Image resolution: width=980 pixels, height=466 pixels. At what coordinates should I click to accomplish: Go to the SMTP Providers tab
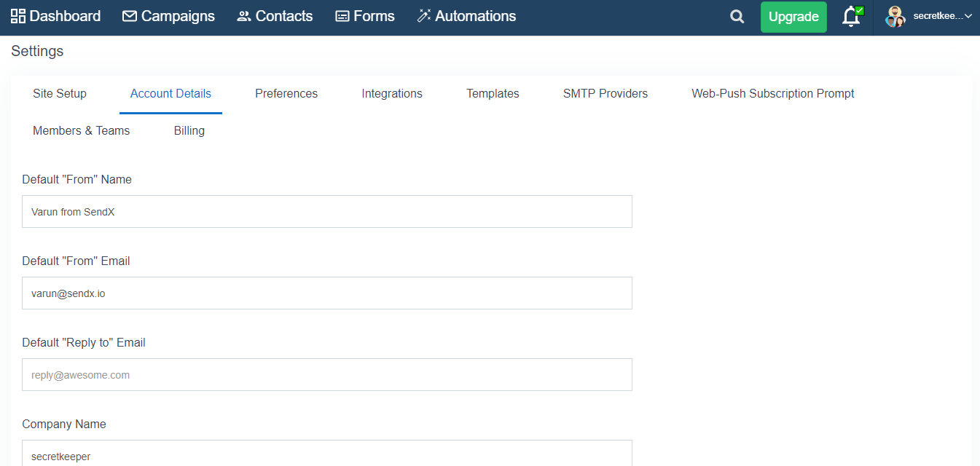605,94
